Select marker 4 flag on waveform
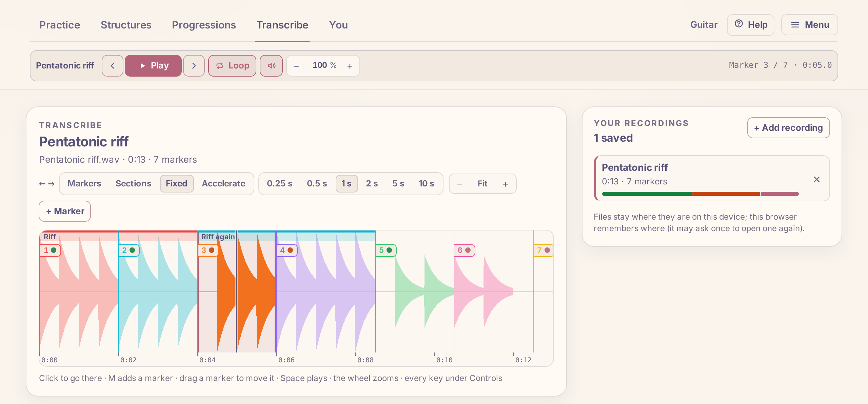Viewport: 868px width, 404px height. click(x=287, y=250)
